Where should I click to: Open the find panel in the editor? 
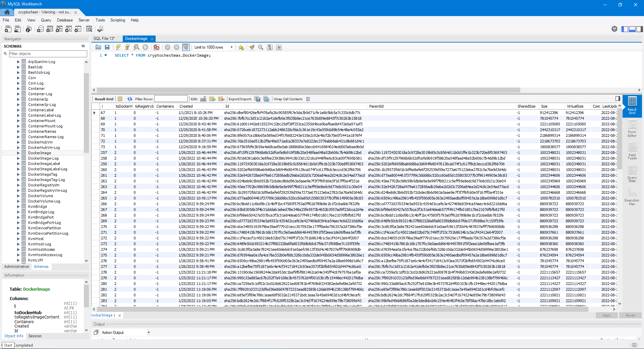(x=261, y=47)
